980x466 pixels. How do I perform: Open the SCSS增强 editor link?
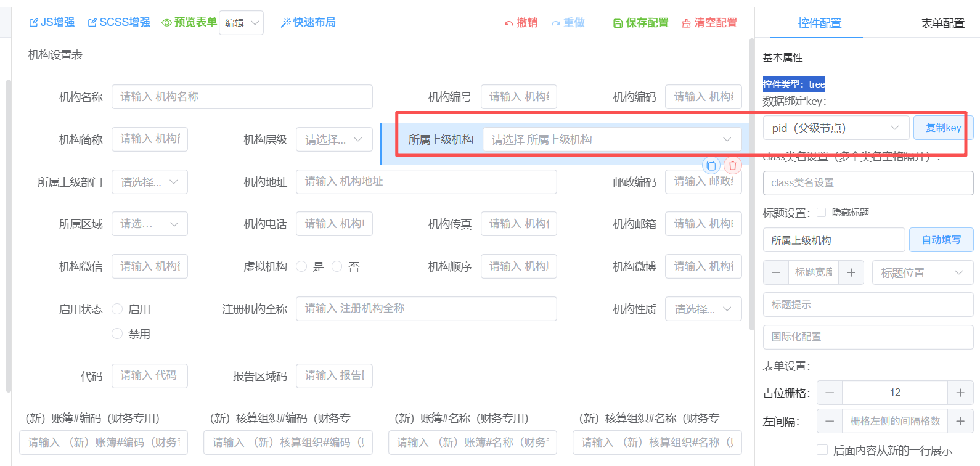pos(119,22)
